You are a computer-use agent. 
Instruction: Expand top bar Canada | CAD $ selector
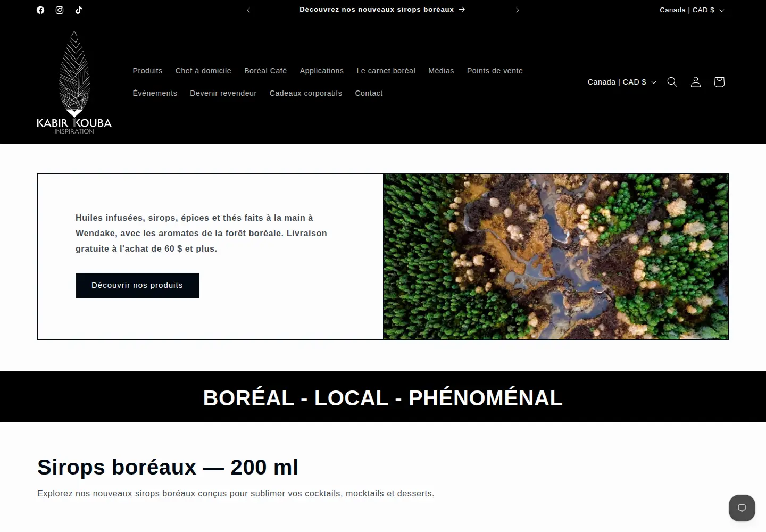coord(692,10)
